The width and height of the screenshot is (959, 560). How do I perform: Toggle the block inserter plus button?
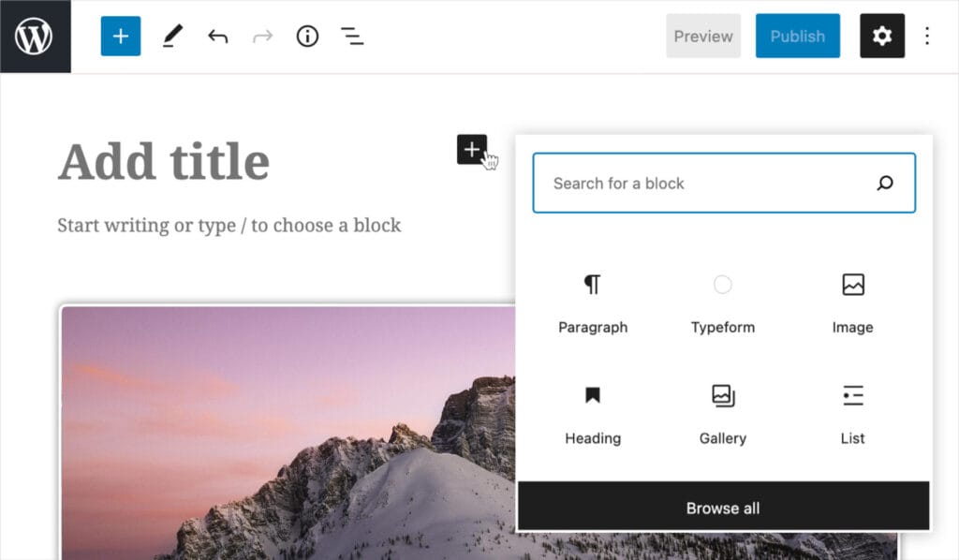[121, 37]
